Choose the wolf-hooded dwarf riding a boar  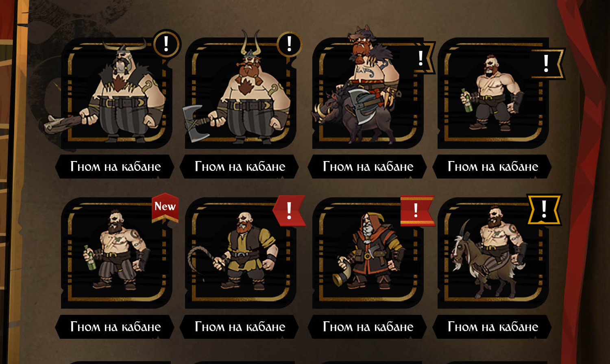368,93
